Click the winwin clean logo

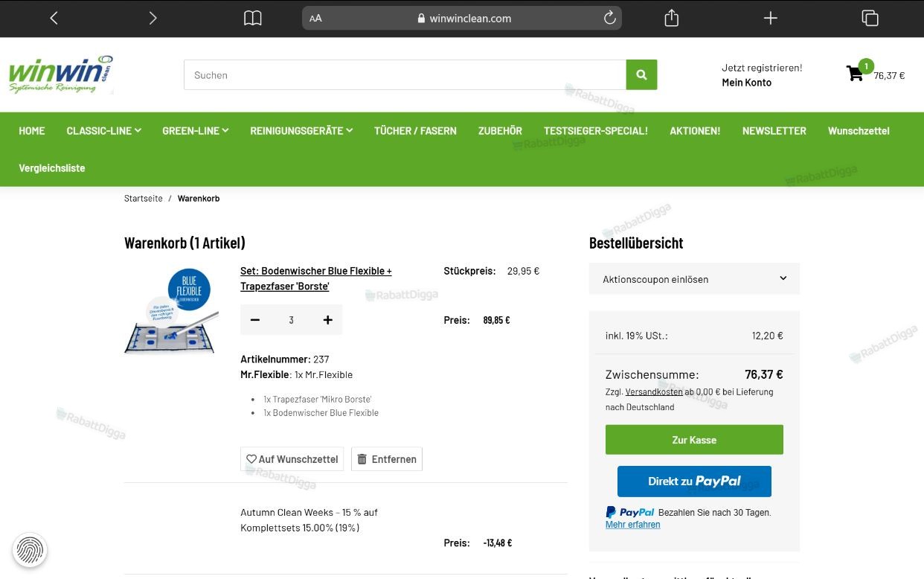61,74
